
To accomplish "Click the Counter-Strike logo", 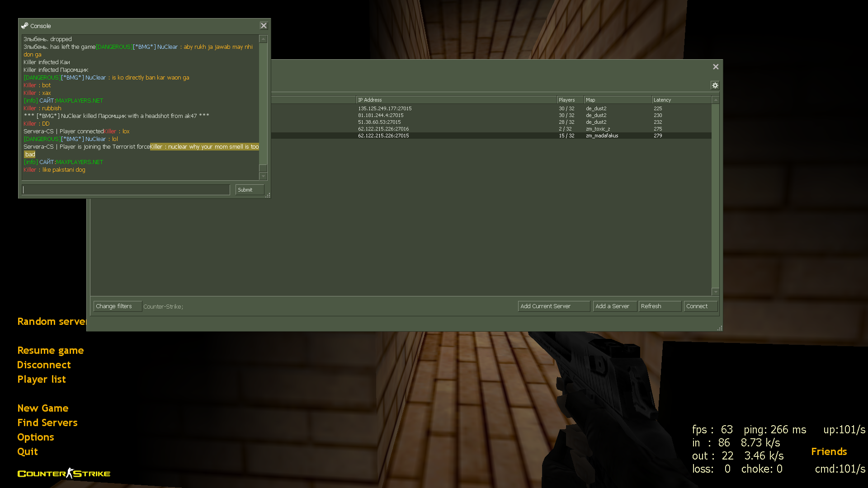I will pyautogui.click(x=64, y=473).
